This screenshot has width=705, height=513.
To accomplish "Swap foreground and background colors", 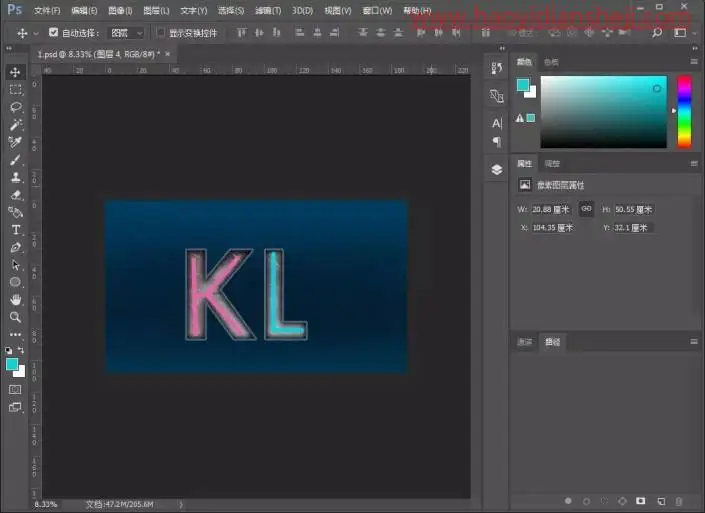I will point(21,350).
